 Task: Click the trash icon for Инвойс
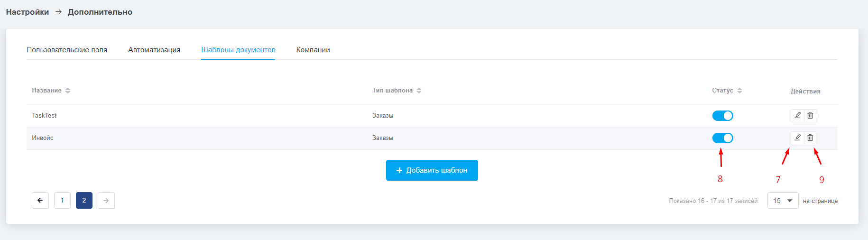(x=810, y=138)
